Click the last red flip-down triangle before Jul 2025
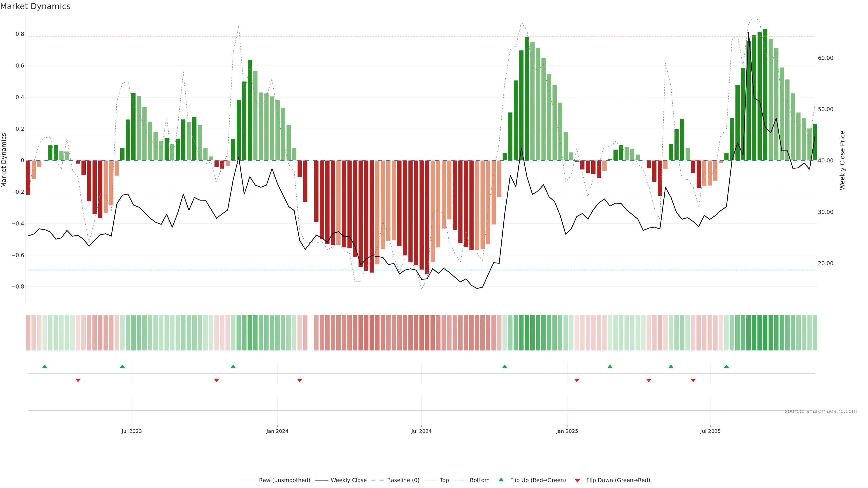 coord(693,380)
